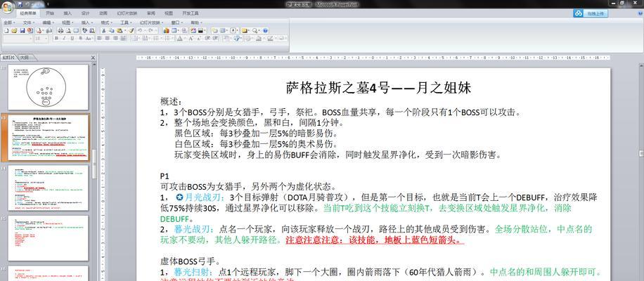644x281 pixels.
Task: Select the highlighted 月之姐妹 slide thumbnail
Action: tap(48, 138)
